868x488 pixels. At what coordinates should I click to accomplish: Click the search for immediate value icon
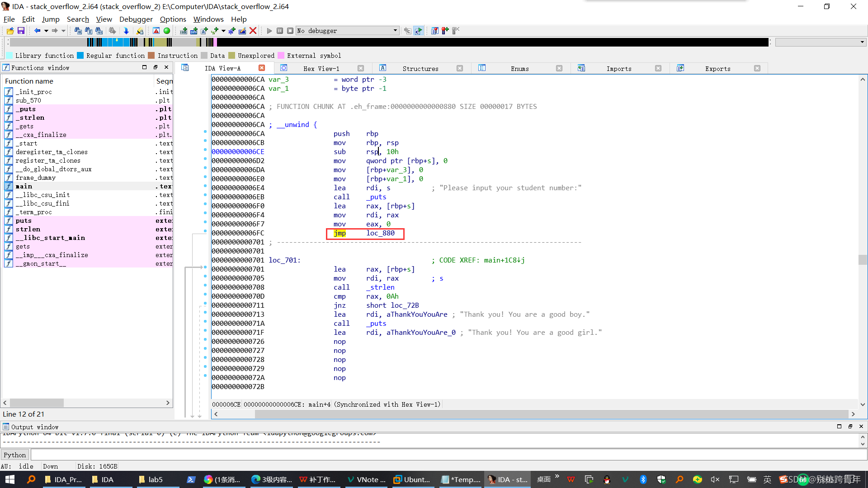click(x=78, y=31)
